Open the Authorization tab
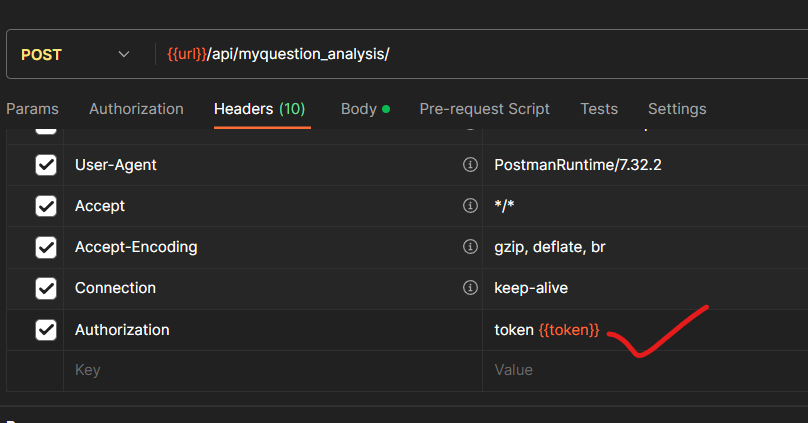Viewport: 808px width, 423px height. (136, 109)
